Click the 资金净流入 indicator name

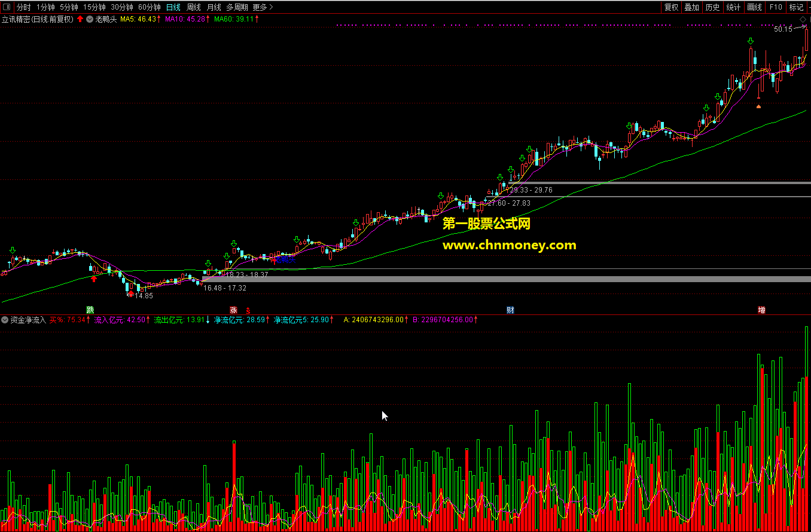pyautogui.click(x=28, y=320)
